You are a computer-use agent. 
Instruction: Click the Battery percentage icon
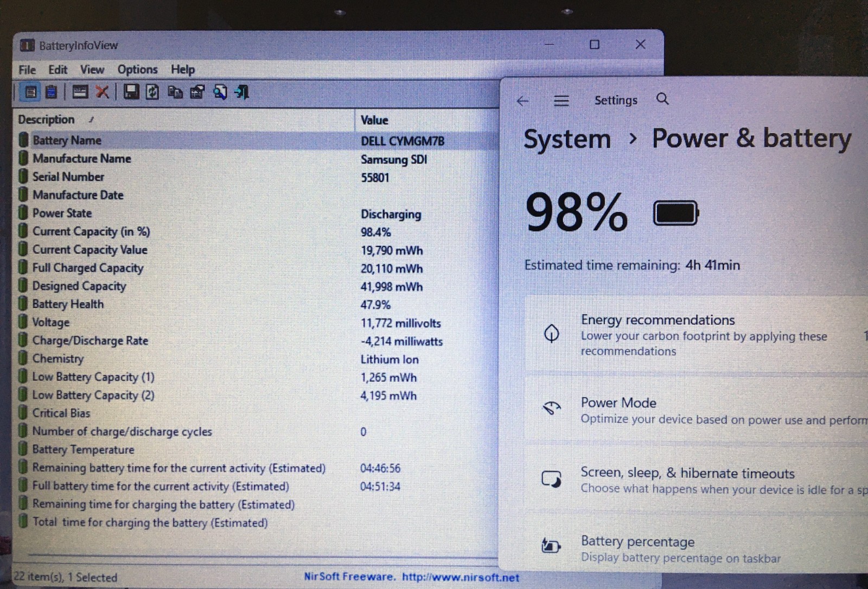coord(551,545)
